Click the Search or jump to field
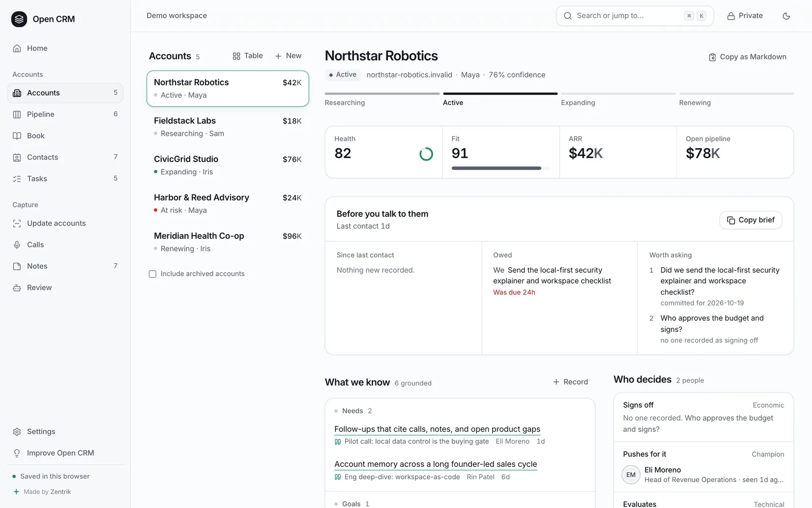 coord(634,16)
